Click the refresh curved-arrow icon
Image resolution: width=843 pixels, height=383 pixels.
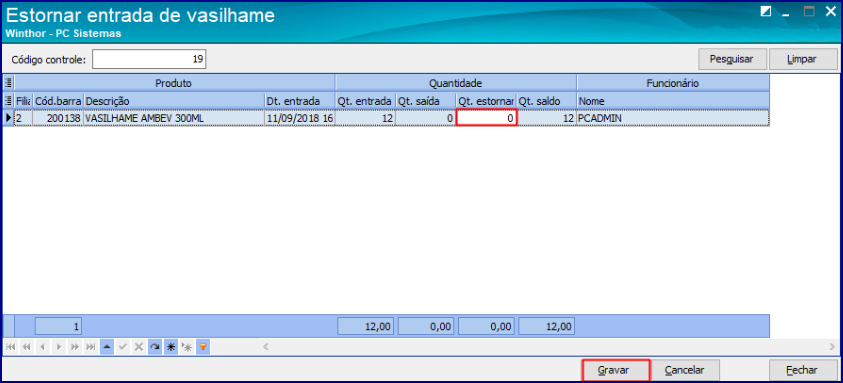(x=155, y=347)
